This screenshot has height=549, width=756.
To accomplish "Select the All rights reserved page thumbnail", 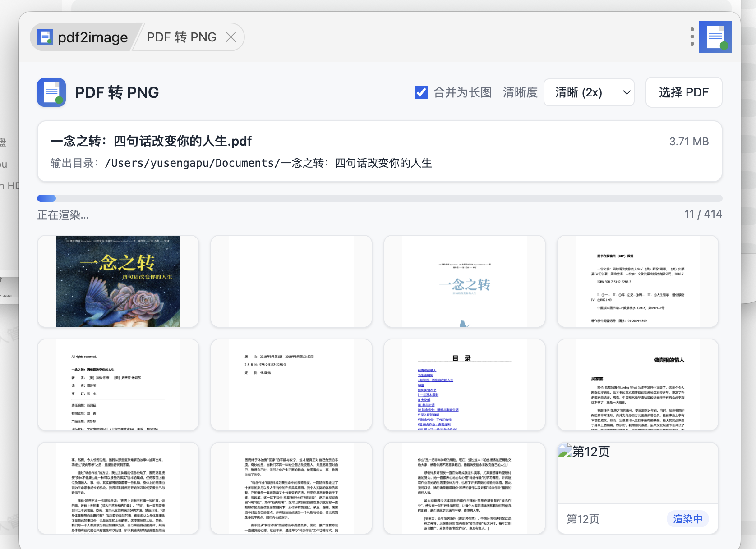I will 118,385.
